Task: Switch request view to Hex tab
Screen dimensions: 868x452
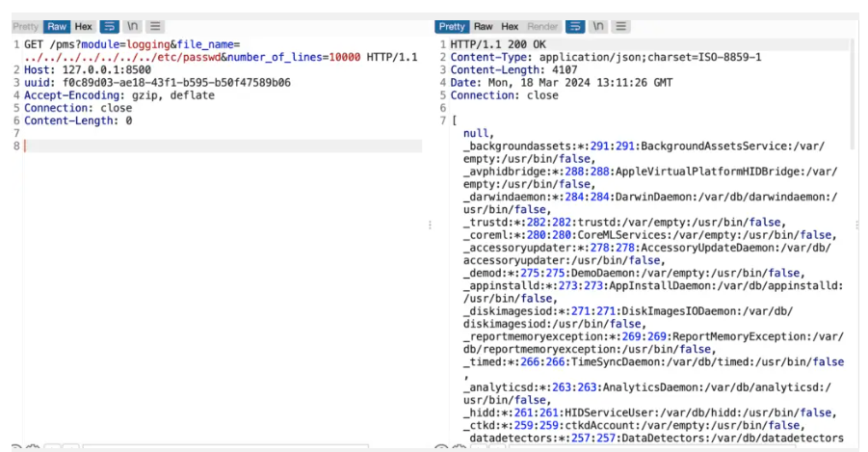Action: click(x=84, y=26)
